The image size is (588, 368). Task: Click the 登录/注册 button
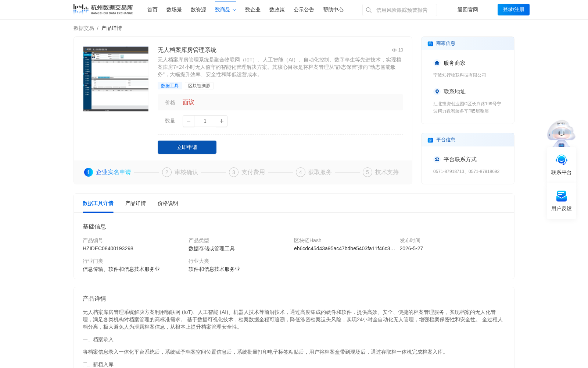coord(513,10)
